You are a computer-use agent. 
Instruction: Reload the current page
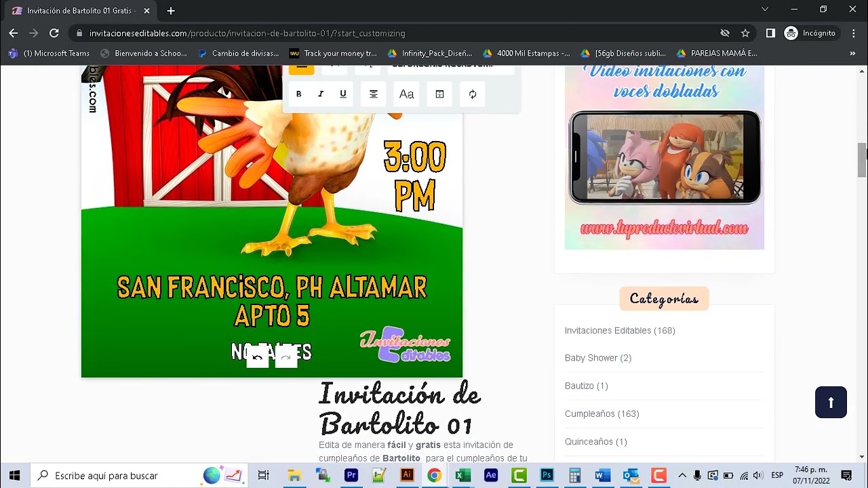pos(54,33)
